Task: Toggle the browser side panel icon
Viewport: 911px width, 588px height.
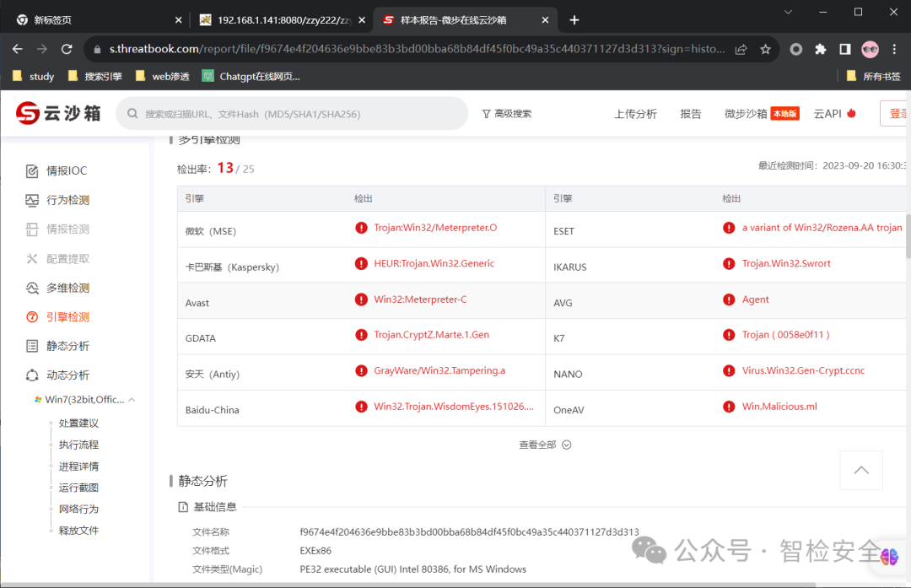Action: [844, 50]
